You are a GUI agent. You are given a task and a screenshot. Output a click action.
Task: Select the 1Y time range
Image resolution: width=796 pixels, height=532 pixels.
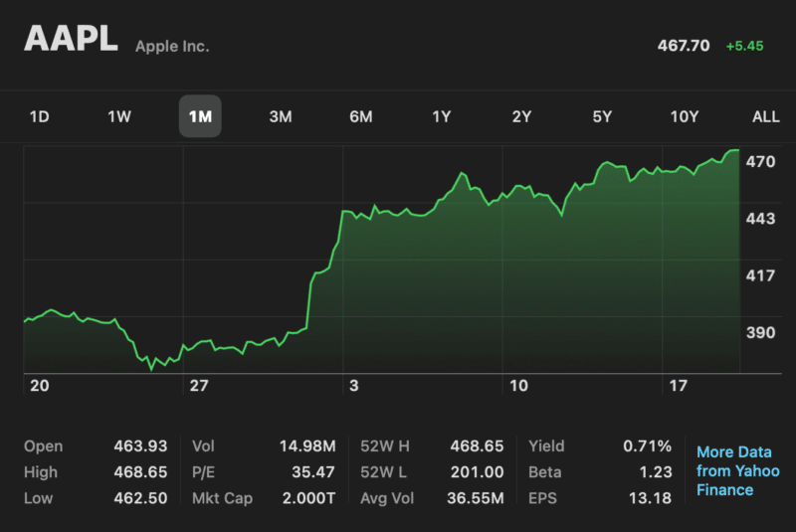[x=442, y=116]
